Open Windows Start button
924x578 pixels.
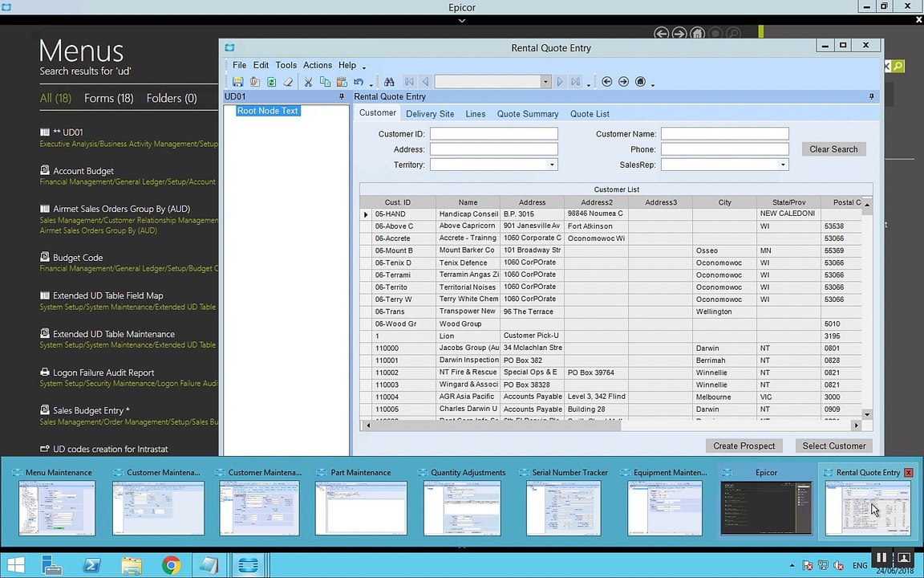[16, 566]
